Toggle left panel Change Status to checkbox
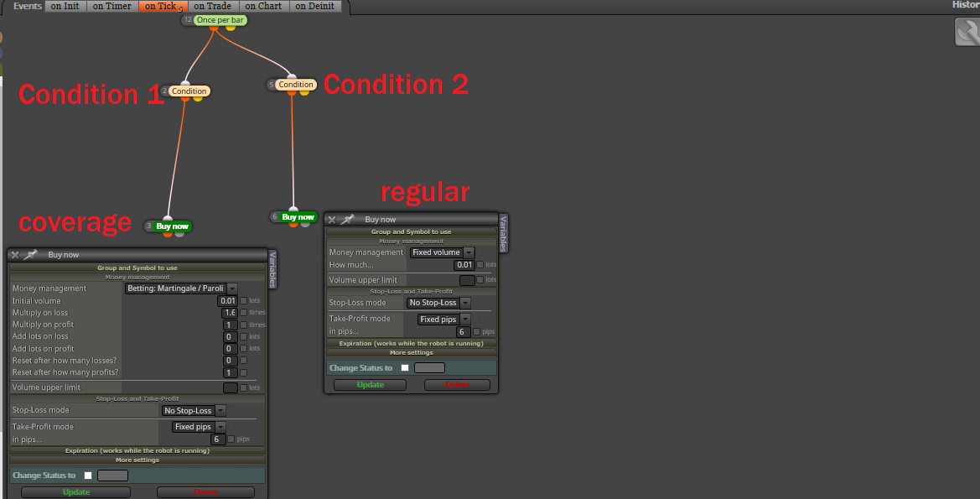The height and width of the screenshot is (499, 980). click(88, 476)
